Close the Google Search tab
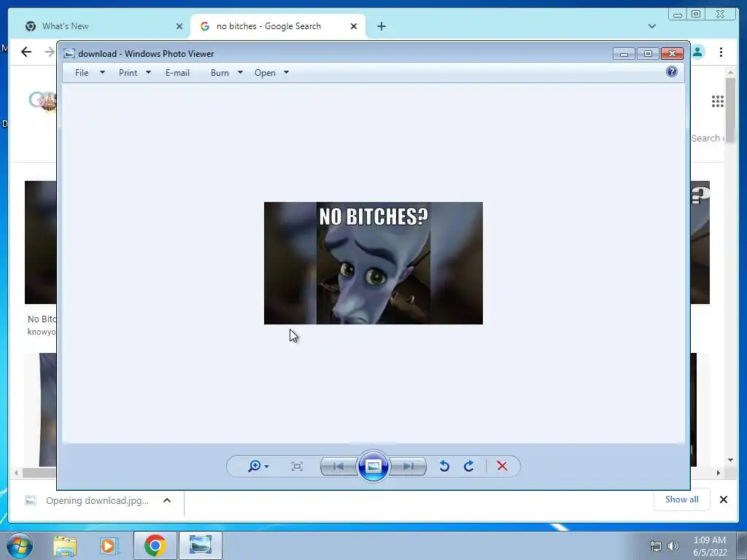The height and width of the screenshot is (560, 747). click(354, 26)
